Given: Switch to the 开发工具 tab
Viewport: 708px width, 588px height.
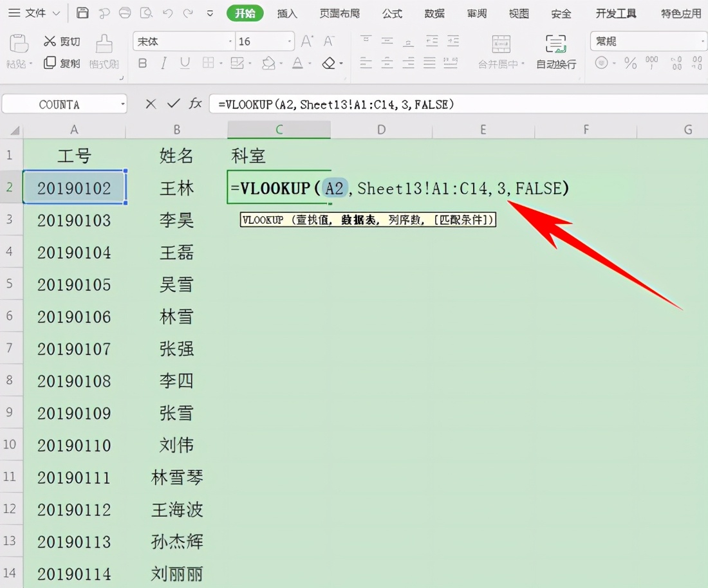Looking at the screenshot, I should 616,14.
